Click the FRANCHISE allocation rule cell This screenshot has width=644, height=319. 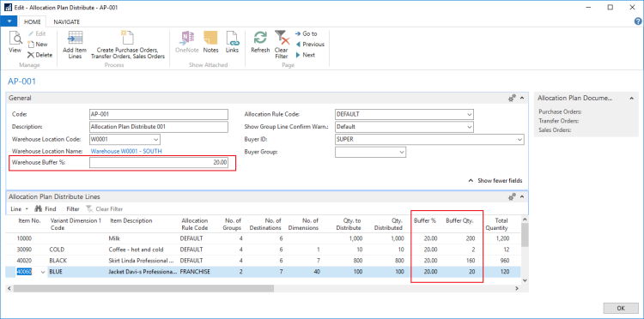(195, 272)
